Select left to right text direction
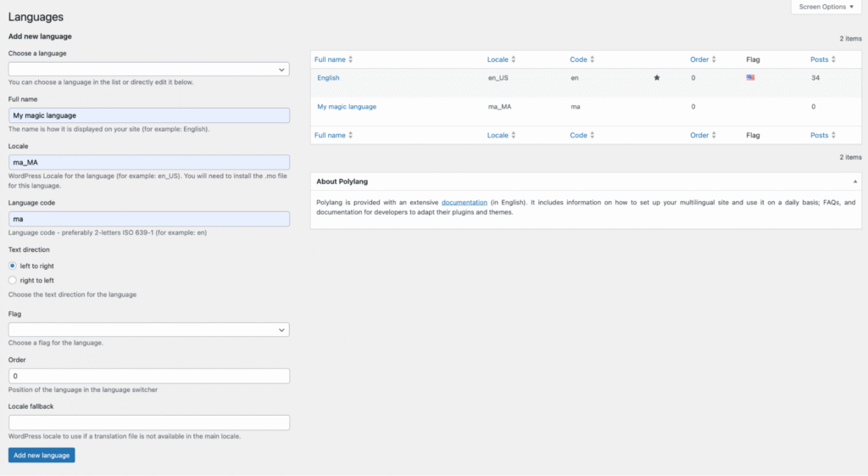The height and width of the screenshot is (476, 868). 12,266
